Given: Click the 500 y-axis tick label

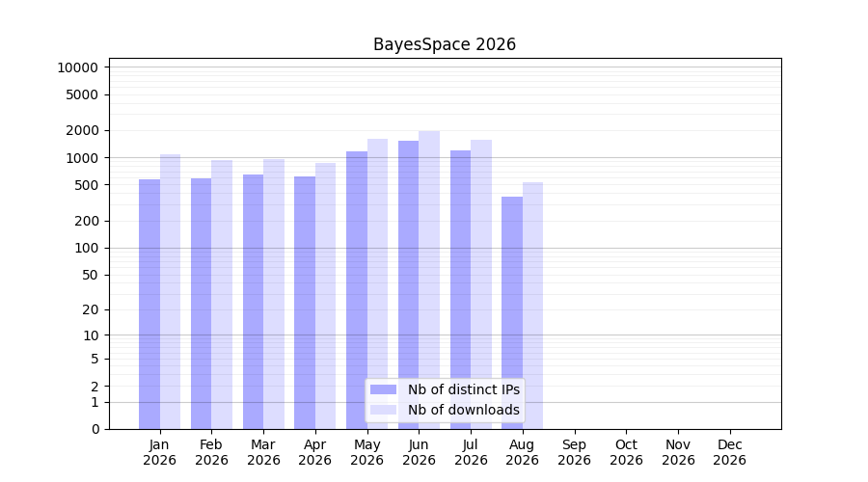Looking at the screenshot, I should click(86, 185).
